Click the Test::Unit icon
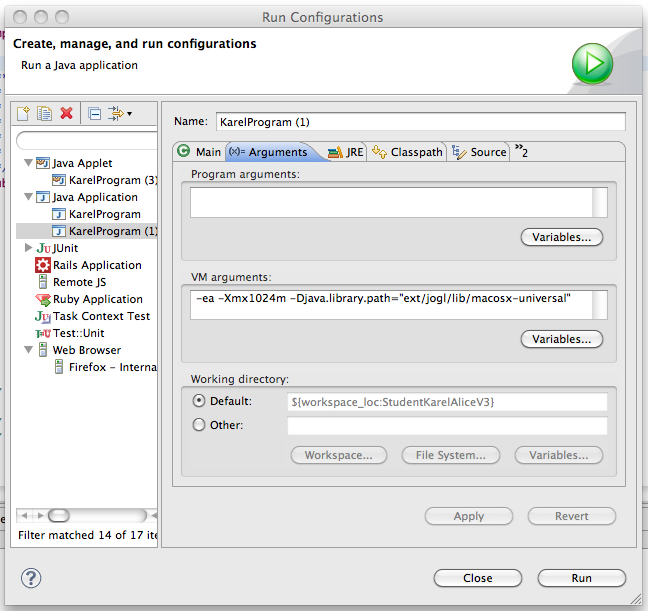Image resolution: width=648 pixels, height=611 pixels. [x=43, y=333]
